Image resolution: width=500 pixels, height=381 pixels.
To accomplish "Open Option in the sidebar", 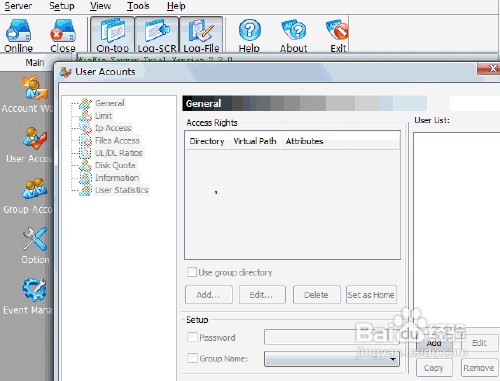I will point(35,245).
